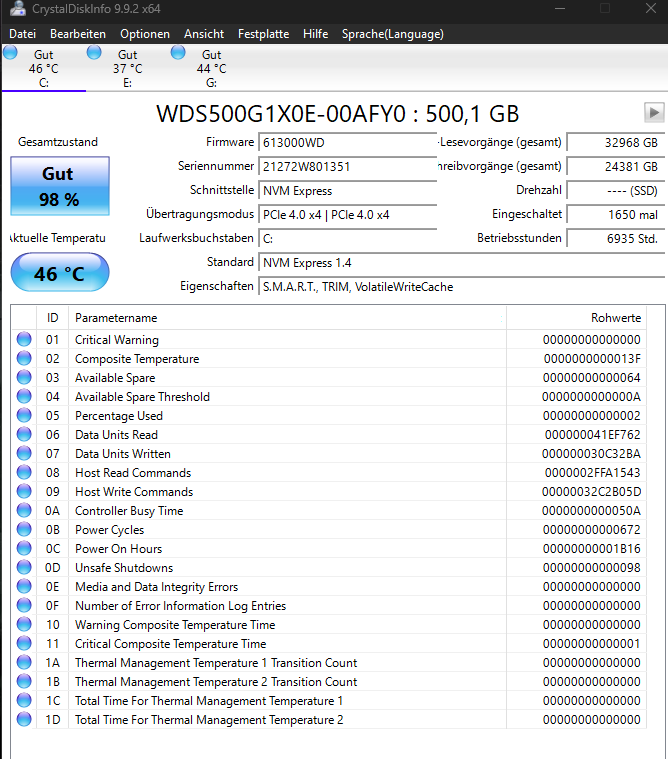This screenshot has width=668, height=759.
Task: Open the Ansicht menu
Action: click(204, 34)
